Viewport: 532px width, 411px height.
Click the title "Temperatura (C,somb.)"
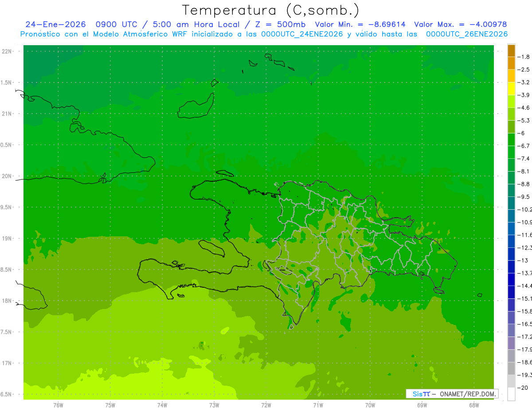coord(271,10)
